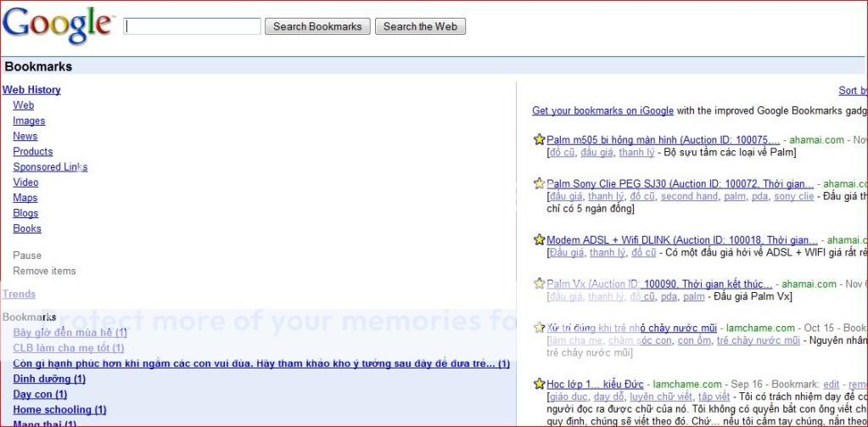The image size is (868, 427).
Task: Click Remove items in sidebar
Action: 44,271
